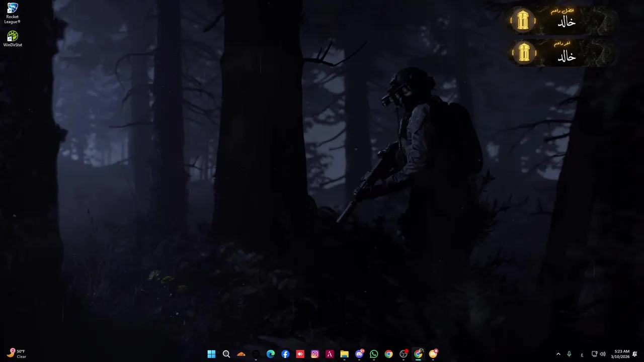The width and height of the screenshot is (644, 362).
Task: Open File Explorer from taskbar
Action: (x=344, y=354)
